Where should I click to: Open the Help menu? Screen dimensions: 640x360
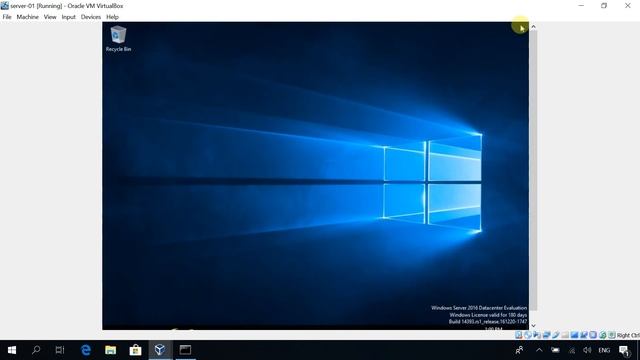tap(112, 17)
